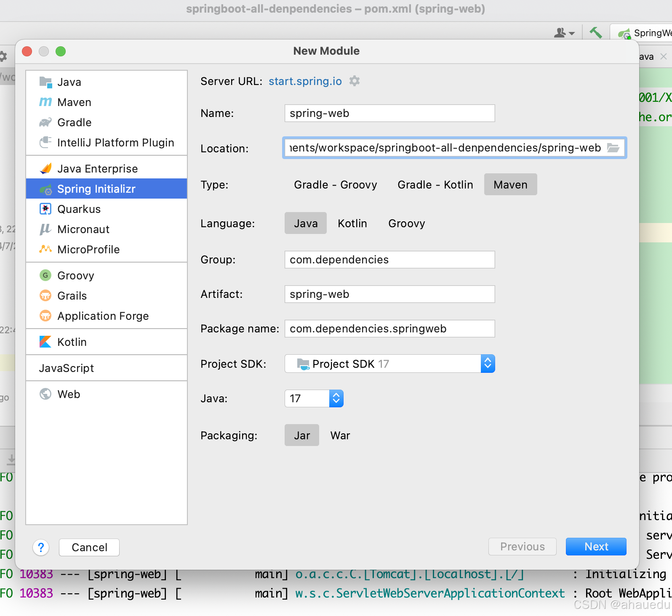The height and width of the screenshot is (616, 672).
Task: Choose the Application Forge icon
Action: click(x=45, y=316)
